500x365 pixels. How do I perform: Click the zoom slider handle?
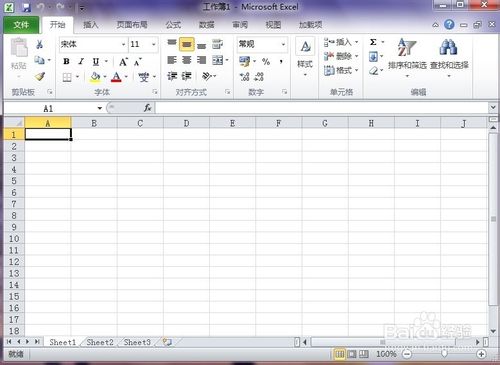444,354
